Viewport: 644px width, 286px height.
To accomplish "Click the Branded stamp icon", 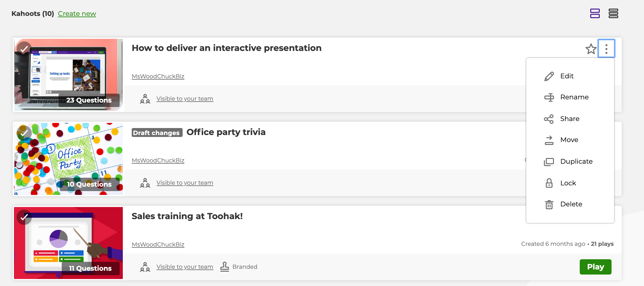I will (225, 267).
